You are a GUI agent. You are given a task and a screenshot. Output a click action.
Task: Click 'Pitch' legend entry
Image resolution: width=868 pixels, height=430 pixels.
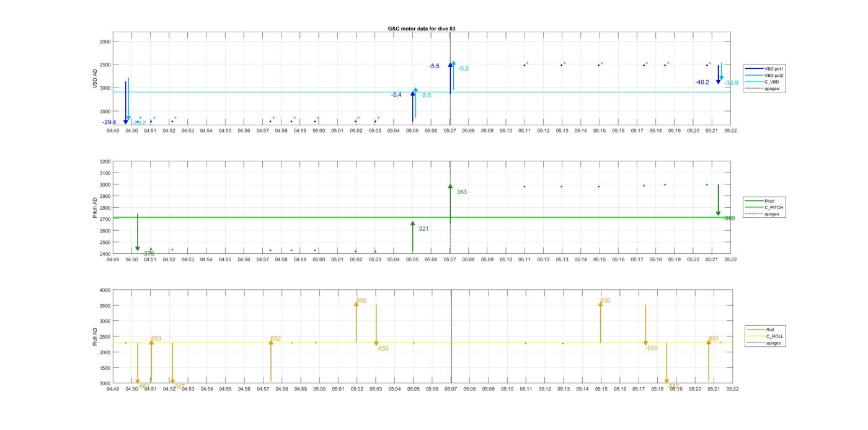(x=769, y=201)
